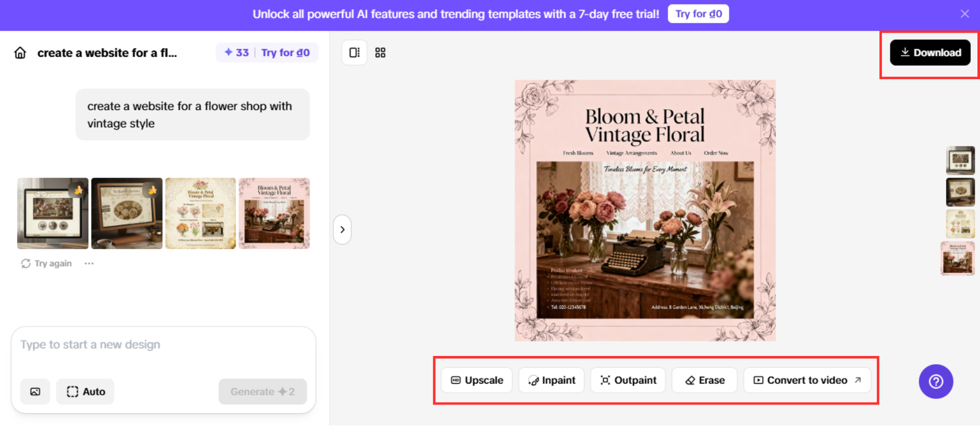This screenshot has width=980, height=429.
Task: Dismiss the free trial banner
Action: click(964, 14)
